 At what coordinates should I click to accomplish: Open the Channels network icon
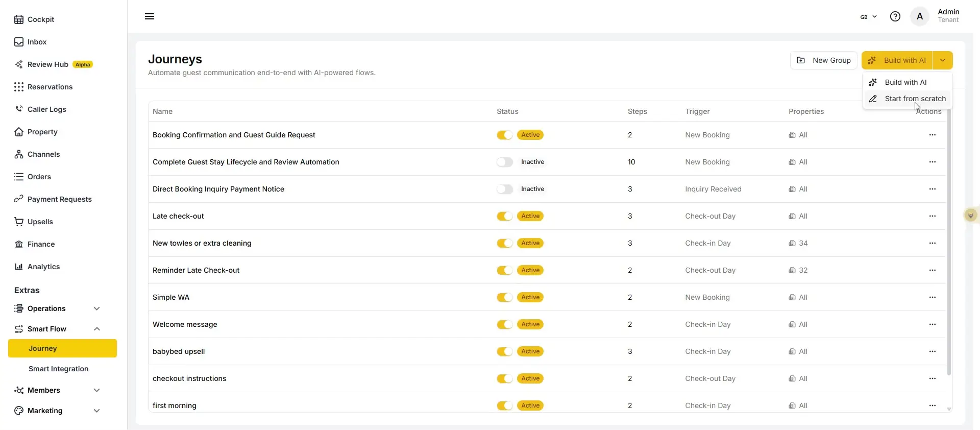point(19,154)
